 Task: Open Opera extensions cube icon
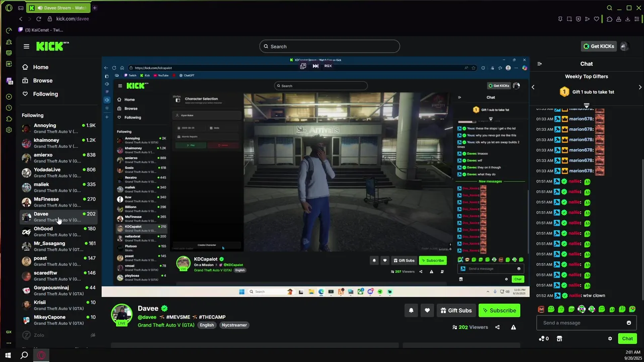pyautogui.click(x=609, y=19)
